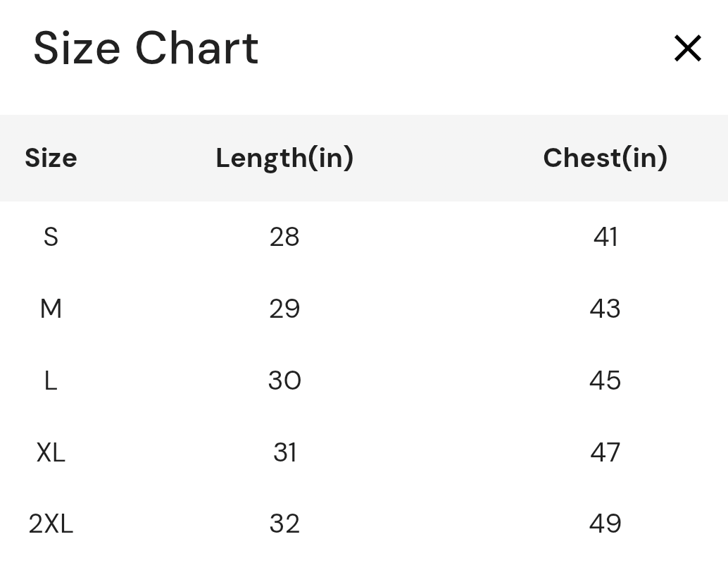Select the M size row label
This screenshot has height=570, width=728.
click(51, 309)
